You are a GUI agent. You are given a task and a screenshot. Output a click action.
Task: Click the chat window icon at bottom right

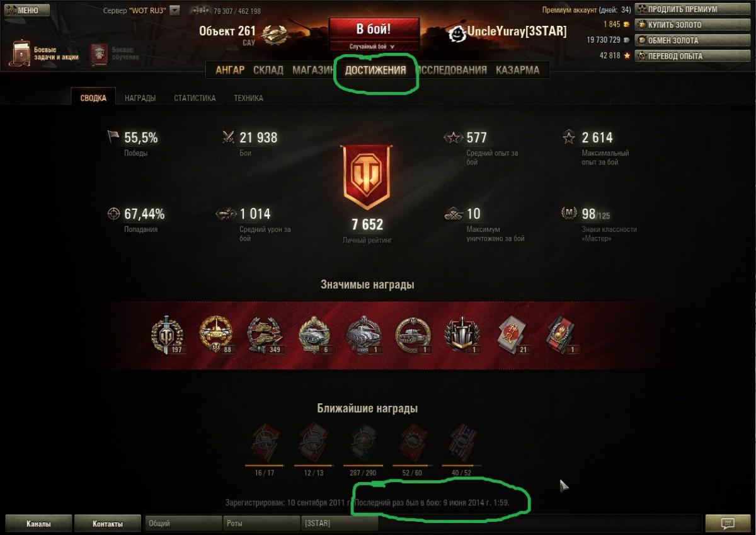click(728, 523)
